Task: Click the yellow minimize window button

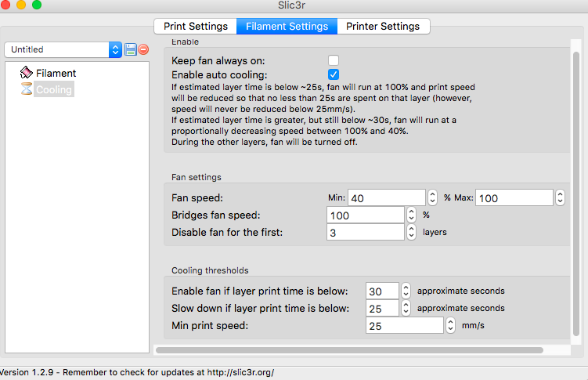Action: pos(21,5)
